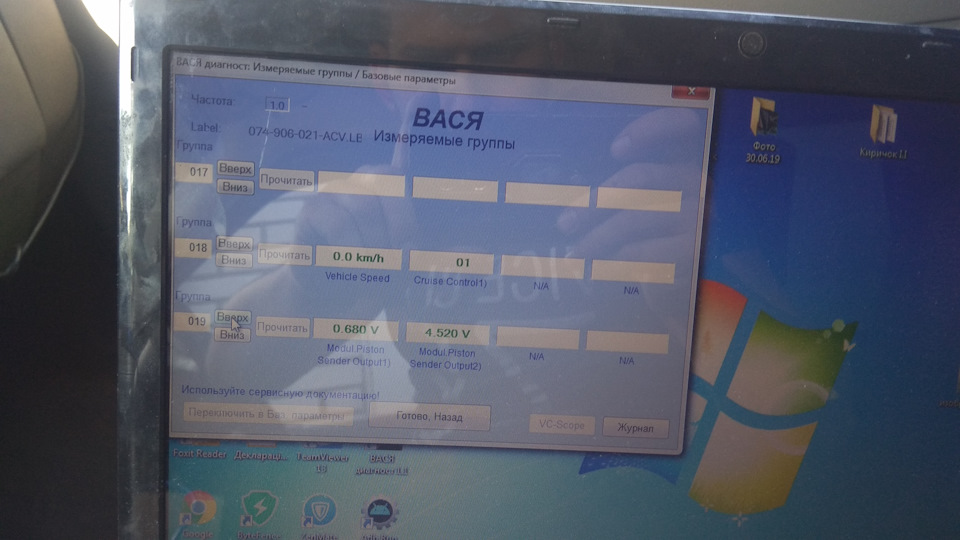Click the label text 074-906-021-ACV.LB
This screenshot has width=960, height=540.
coord(305,134)
